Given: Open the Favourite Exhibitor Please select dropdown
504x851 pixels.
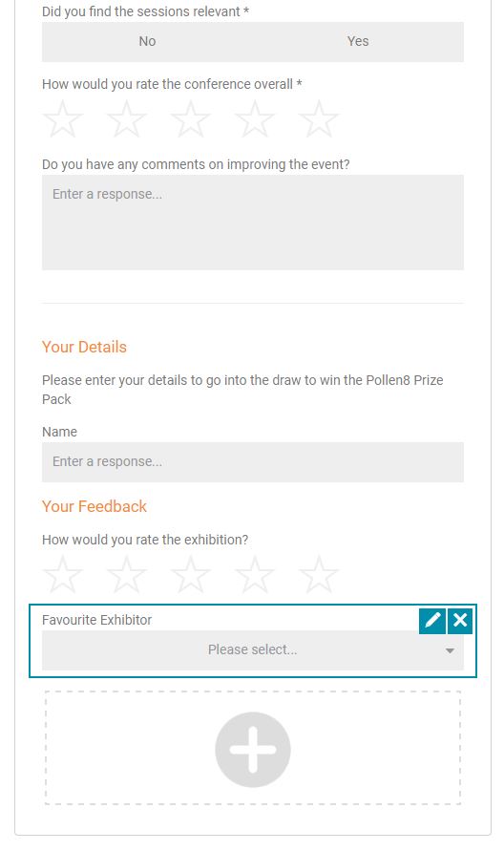Looking at the screenshot, I should (x=253, y=650).
